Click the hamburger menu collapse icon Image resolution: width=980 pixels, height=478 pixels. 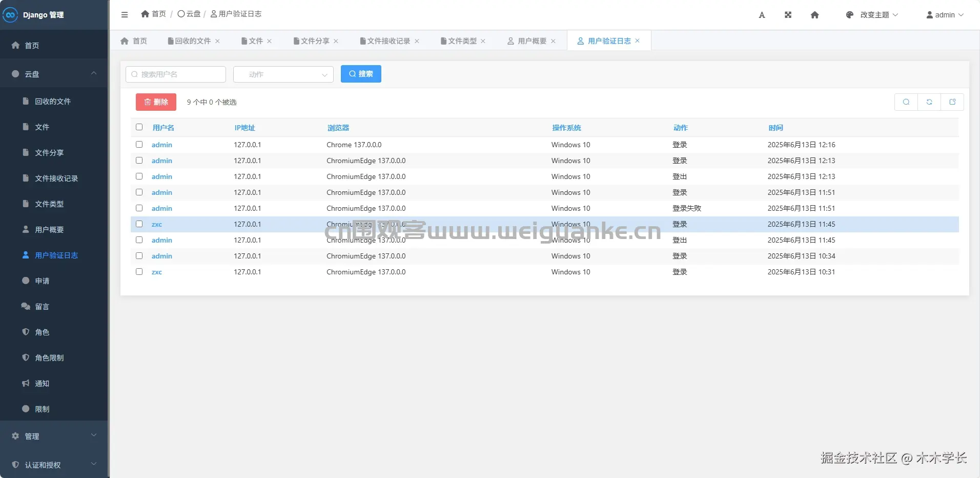(x=125, y=15)
